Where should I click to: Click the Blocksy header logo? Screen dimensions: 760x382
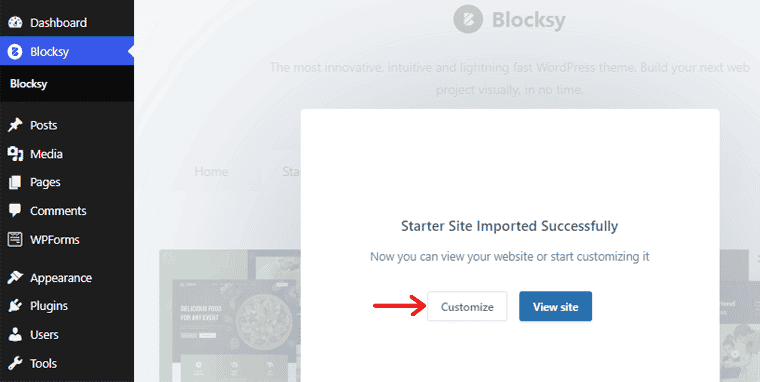coord(509,20)
